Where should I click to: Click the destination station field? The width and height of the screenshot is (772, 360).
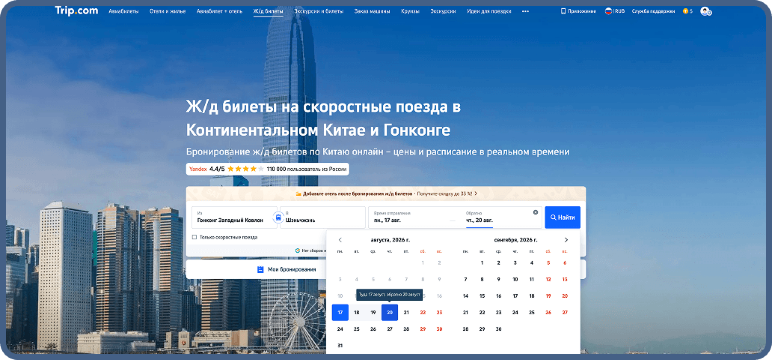(x=322, y=217)
